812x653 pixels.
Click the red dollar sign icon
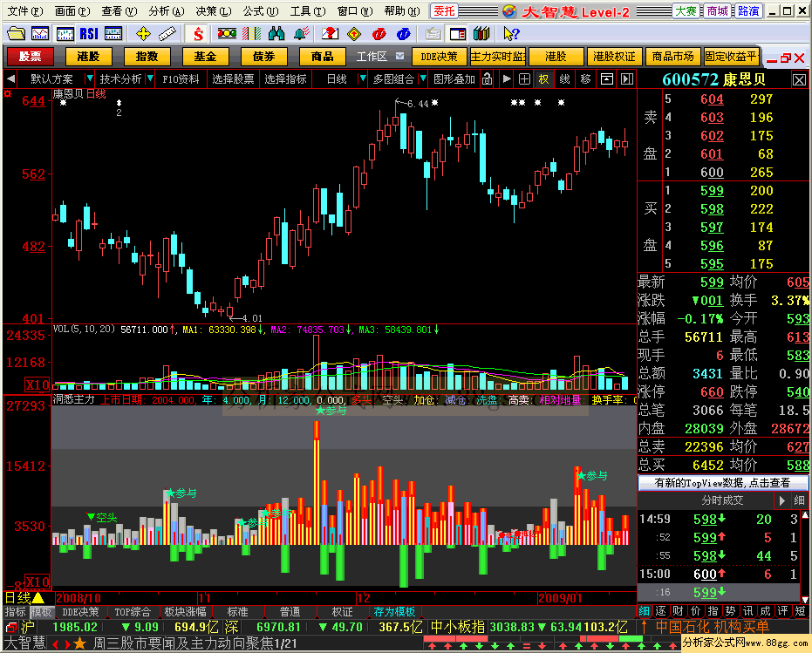[198, 34]
